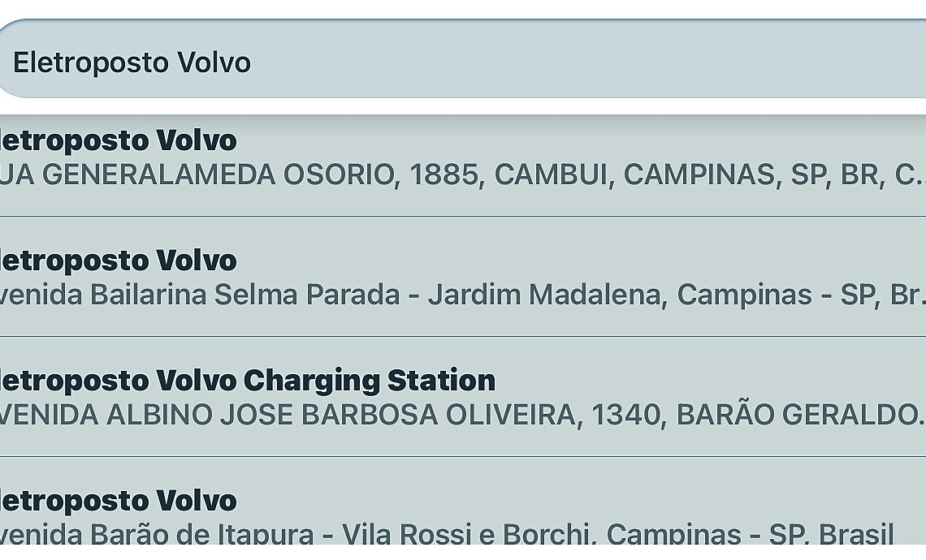Click "Brasil" in the Barão de Itapura result

pyautogui.click(x=855, y=534)
